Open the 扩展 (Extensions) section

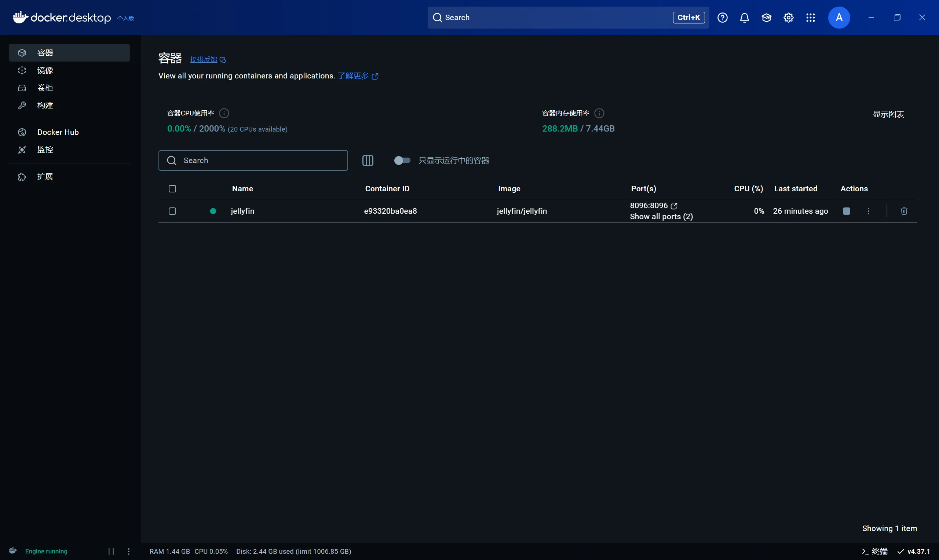click(44, 176)
